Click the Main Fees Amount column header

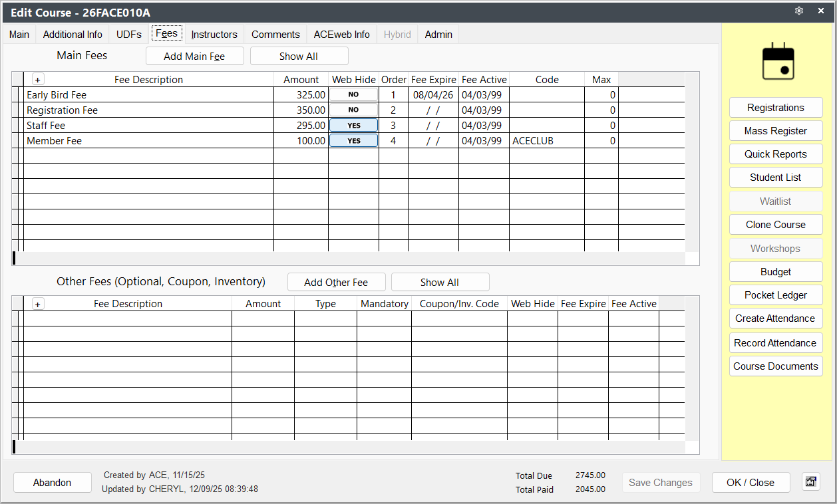[301, 80]
